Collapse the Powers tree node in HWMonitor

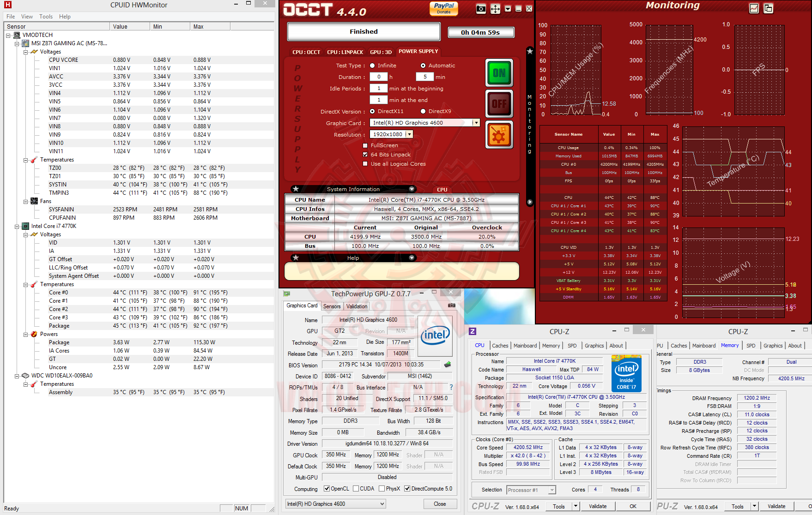[x=26, y=334]
